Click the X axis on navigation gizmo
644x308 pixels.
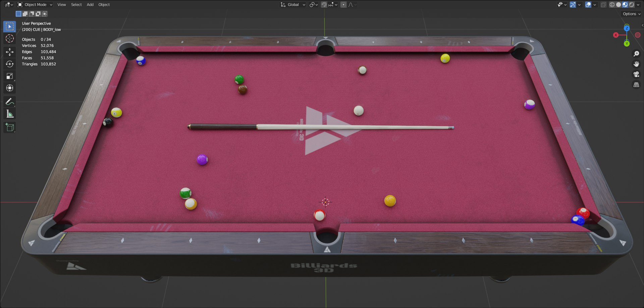[616, 35]
